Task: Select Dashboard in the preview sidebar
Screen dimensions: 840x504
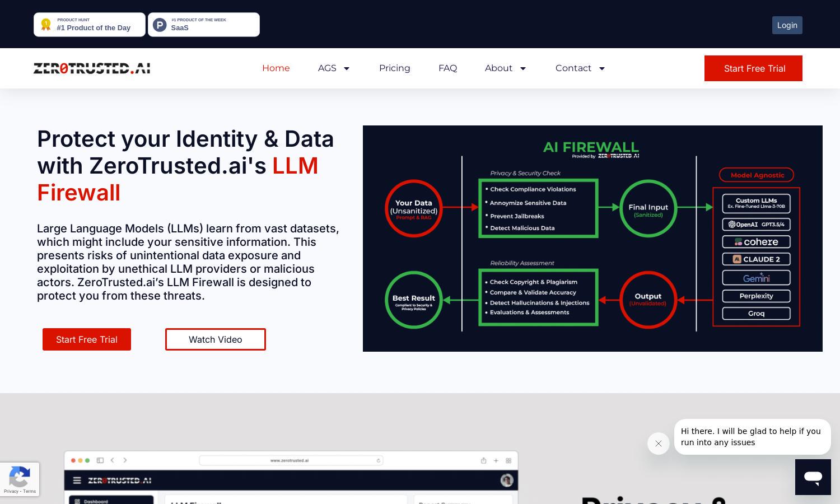Action: pos(111,500)
